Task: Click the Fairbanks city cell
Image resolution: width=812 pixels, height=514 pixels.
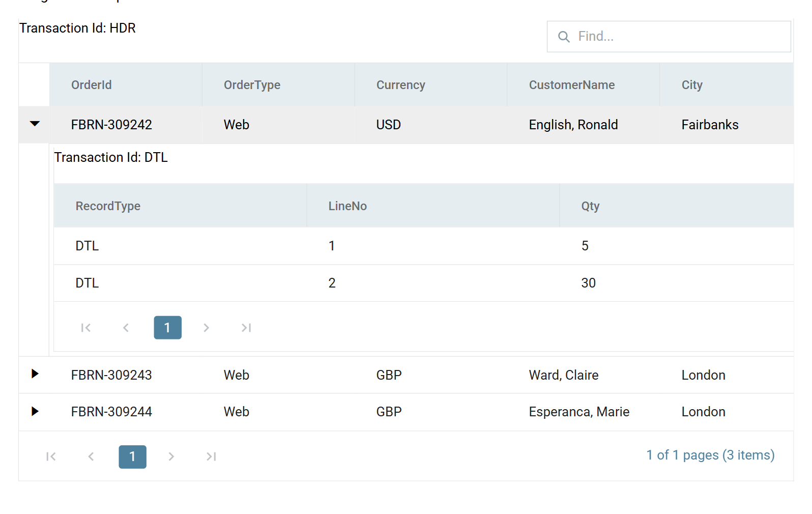Action: [x=727, y=125]
